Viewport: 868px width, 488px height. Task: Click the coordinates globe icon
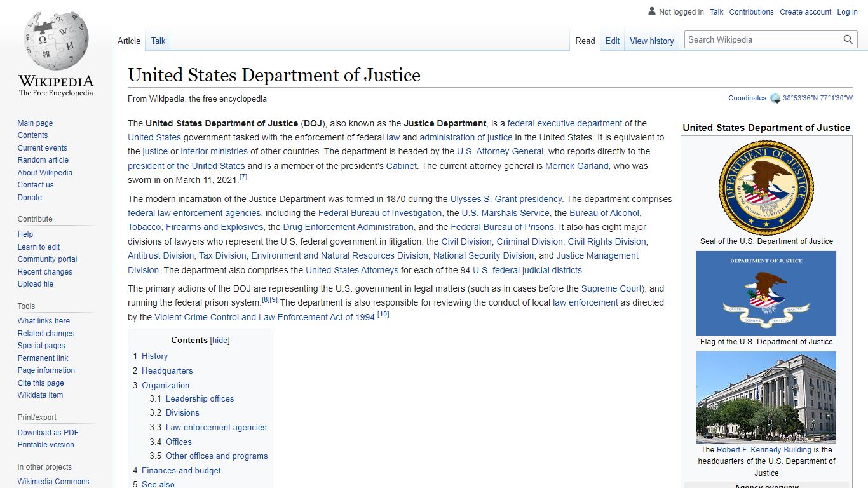pyautogui.click(x=775, y=98)
